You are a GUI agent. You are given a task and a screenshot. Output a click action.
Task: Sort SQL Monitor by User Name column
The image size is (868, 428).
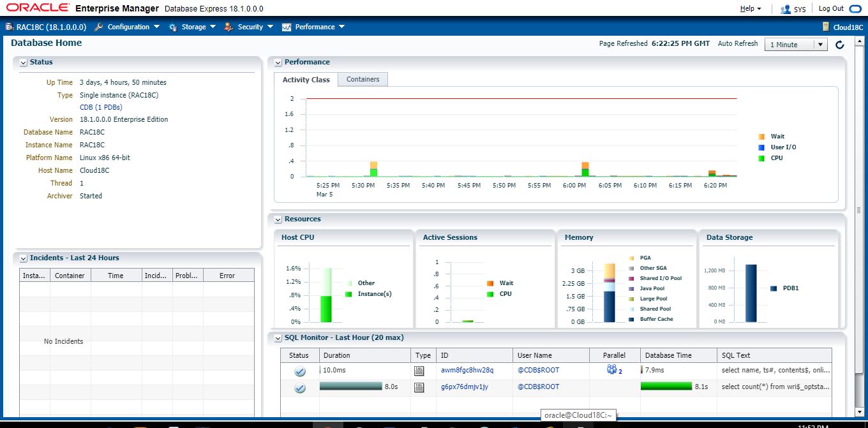551,355
